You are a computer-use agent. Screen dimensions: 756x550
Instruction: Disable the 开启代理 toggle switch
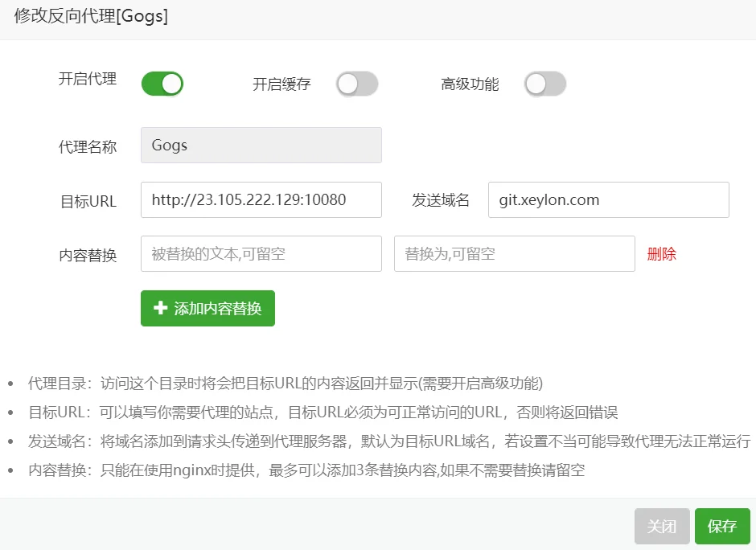162,84
